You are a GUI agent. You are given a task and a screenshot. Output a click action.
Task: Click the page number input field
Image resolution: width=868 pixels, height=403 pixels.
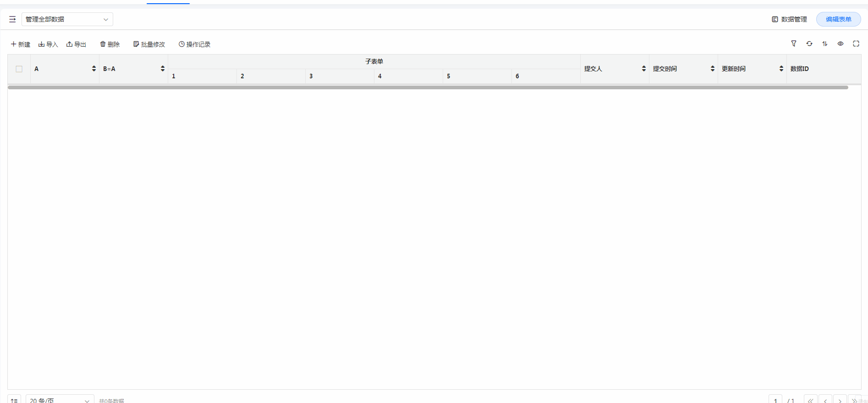(775, 400)
